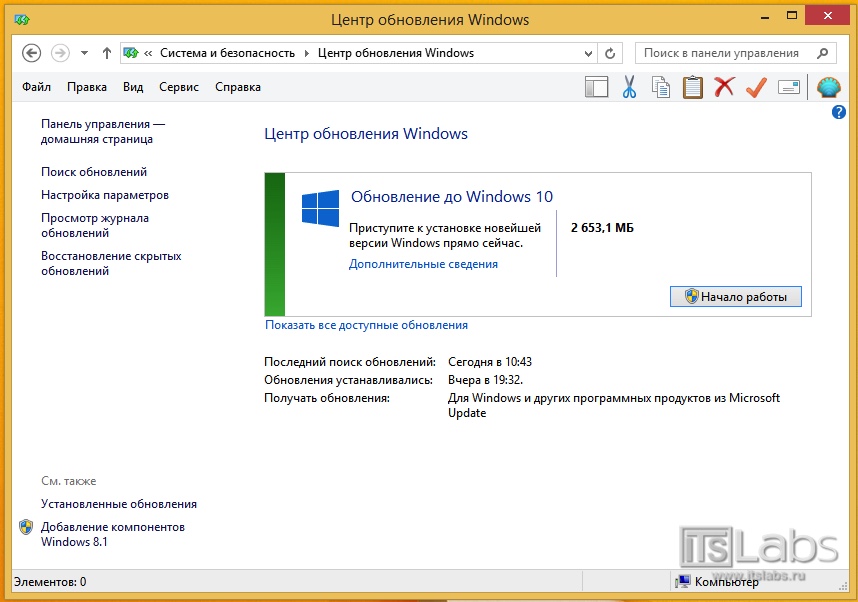Click the Элементов: 0 status bar text
The width and height of the screenshot is (858, 602).
[50, 582]
